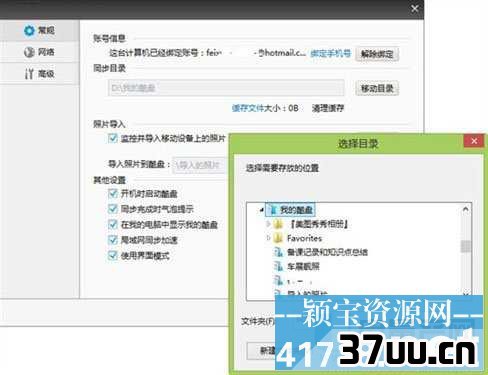
Task: Expand the Favorites folder arrow
Action: pos(268,238)
